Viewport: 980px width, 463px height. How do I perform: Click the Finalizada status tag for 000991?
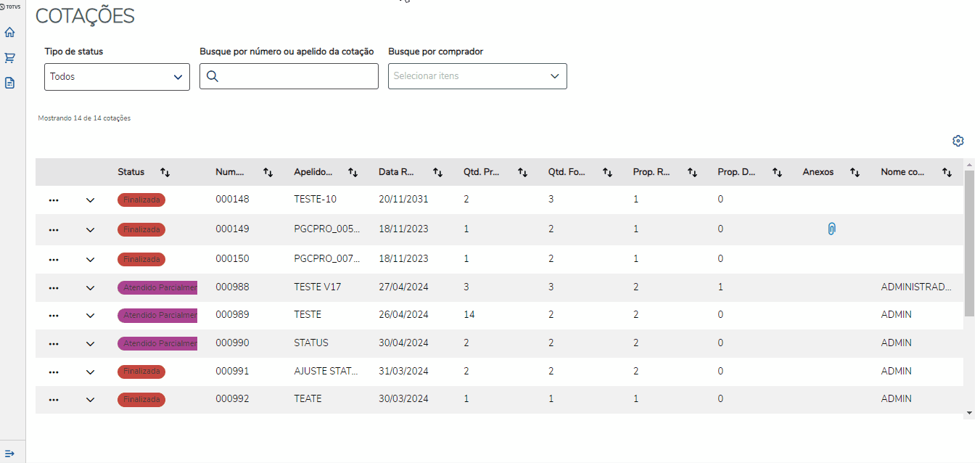tap(141, 372)
